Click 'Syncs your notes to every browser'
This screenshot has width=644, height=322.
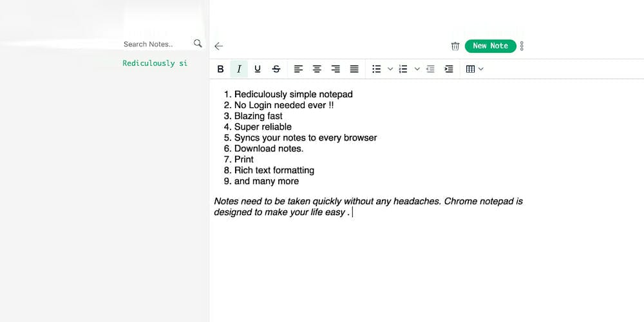[305, 138]
